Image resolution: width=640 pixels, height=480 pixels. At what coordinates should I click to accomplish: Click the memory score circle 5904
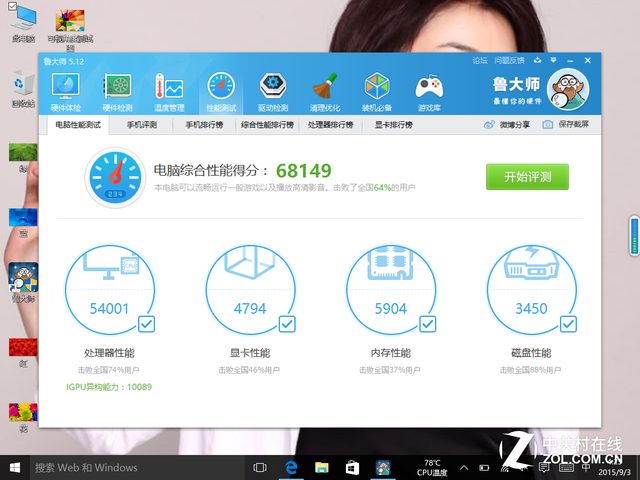point(391,290)
